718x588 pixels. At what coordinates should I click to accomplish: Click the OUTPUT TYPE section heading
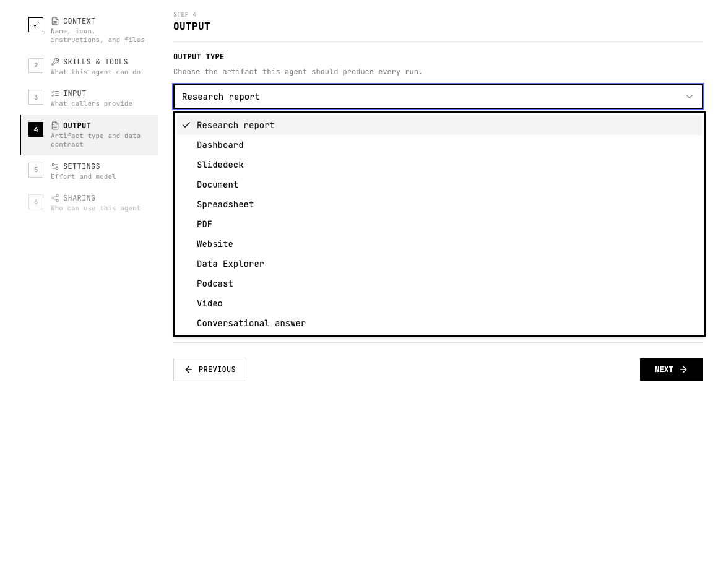click(199, 57)
